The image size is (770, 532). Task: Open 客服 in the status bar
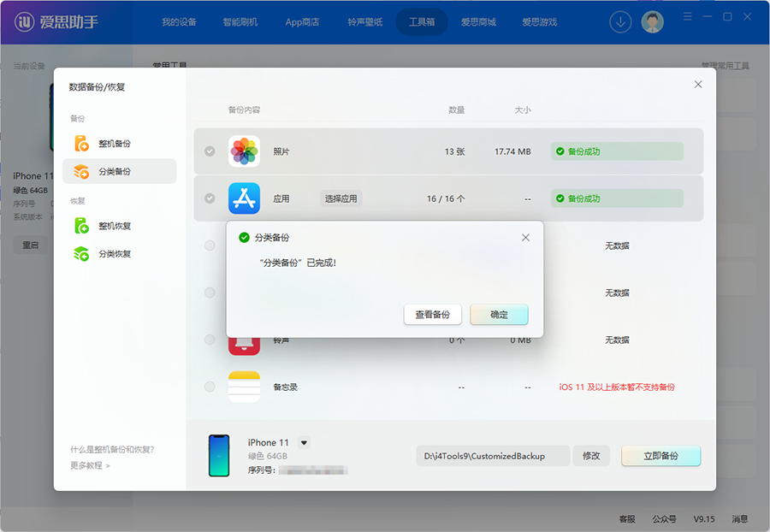point(627,519)
